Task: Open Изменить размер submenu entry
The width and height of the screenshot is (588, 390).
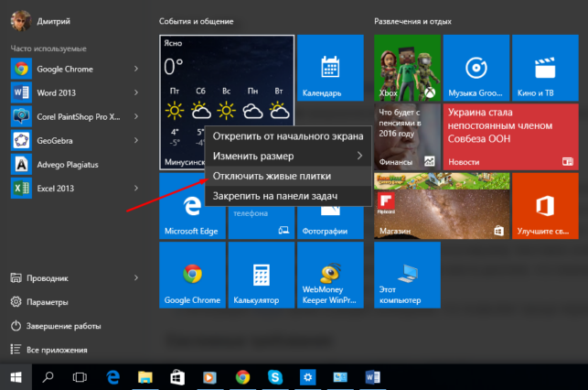Action: tap(288, 157)
